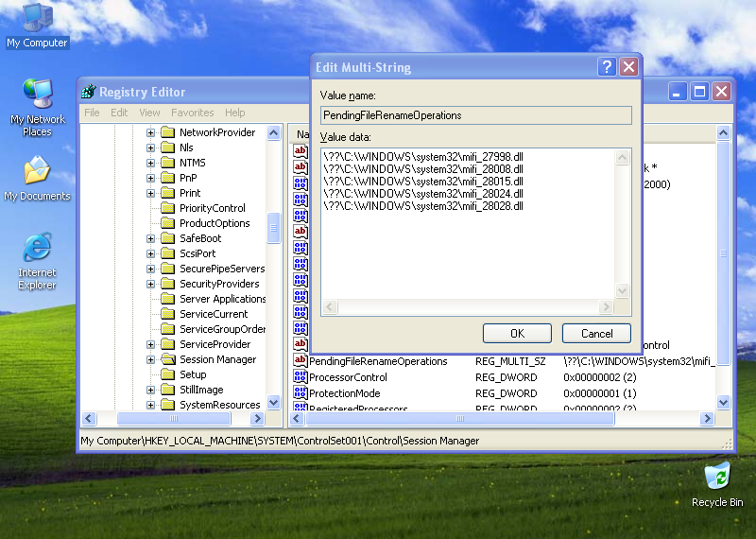Click the PendingFileRenameOperations string value icon
756x539 pixels.
pos(300,360)
